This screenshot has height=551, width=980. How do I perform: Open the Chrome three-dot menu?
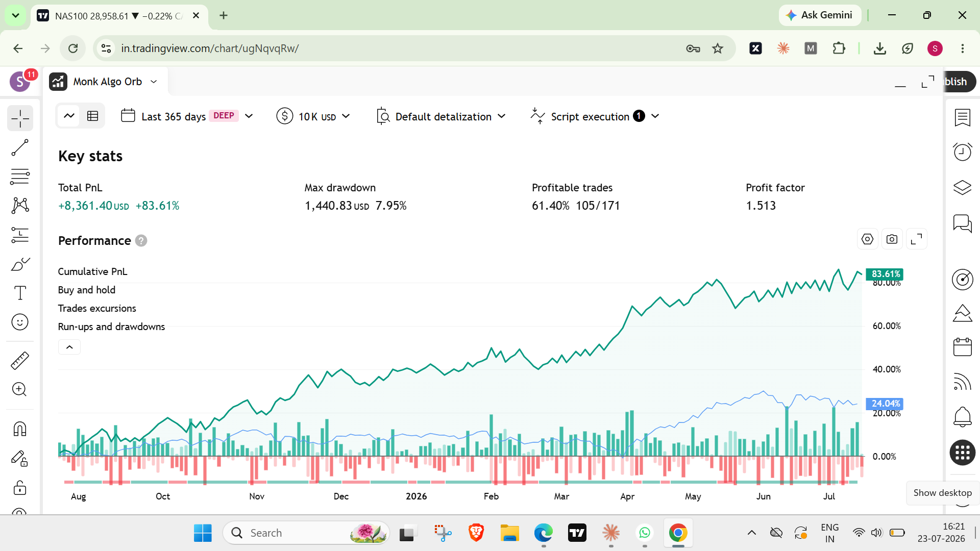[963, 48]
